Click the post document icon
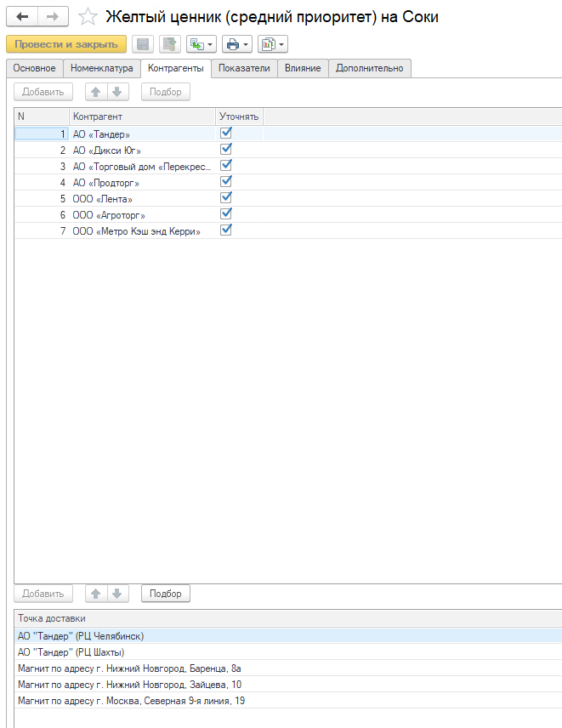The width and height of the screenshot is (562, 728). coord(169,44)
